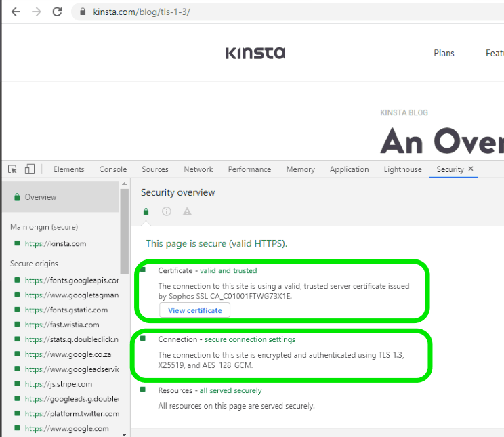
Task: Select origin https://fonts.gstatic.com
Action: 66,310
